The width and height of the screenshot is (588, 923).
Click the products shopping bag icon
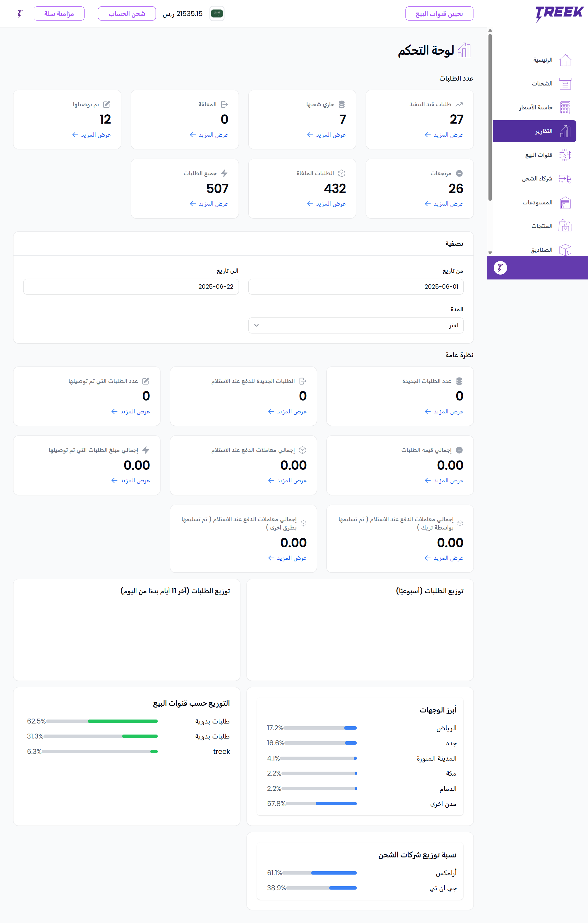[x=565, y=226]
